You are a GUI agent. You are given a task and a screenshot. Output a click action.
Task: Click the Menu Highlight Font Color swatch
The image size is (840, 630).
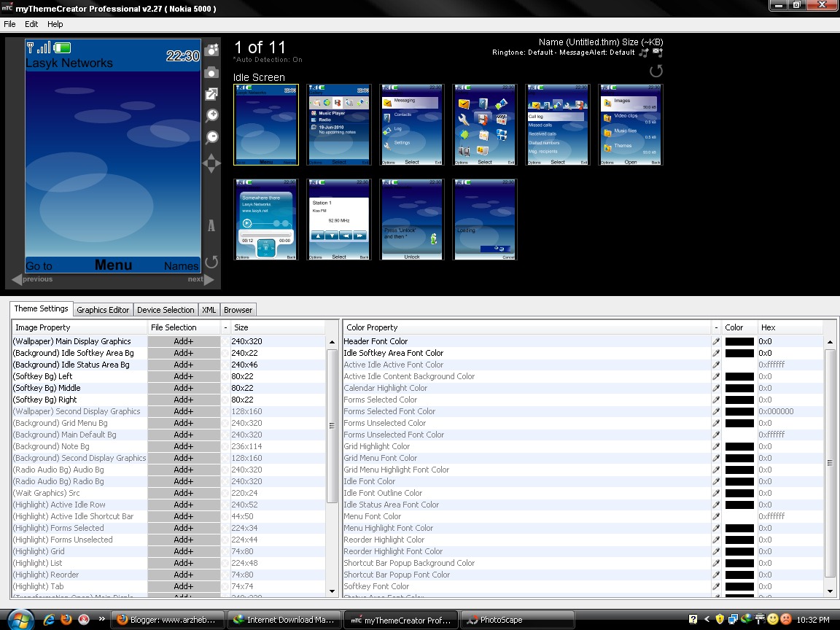[x=739, y=528]
